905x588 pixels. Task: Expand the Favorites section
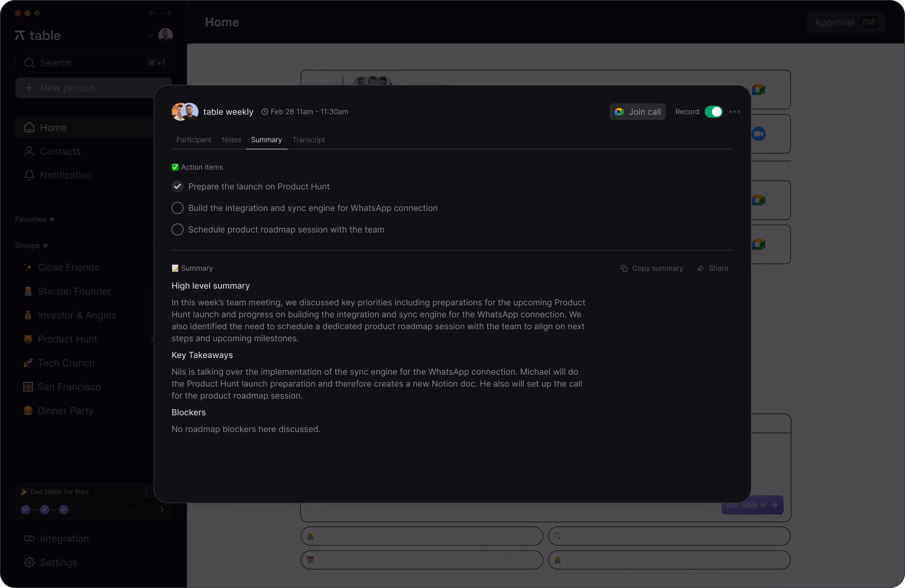click(x=35, y=219)
